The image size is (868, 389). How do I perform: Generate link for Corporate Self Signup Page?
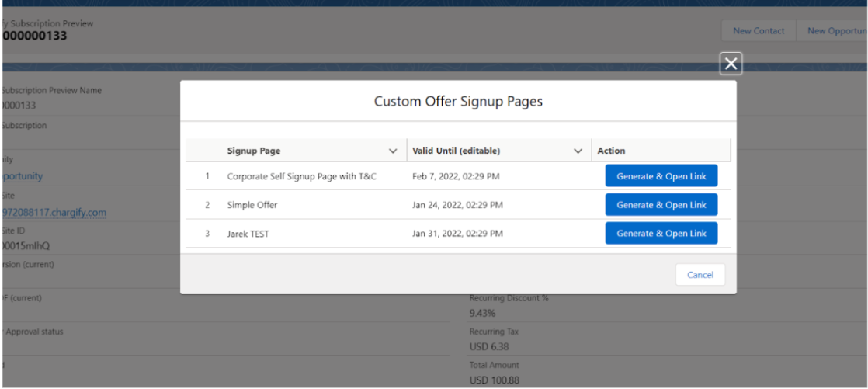(x=661, y=176)
